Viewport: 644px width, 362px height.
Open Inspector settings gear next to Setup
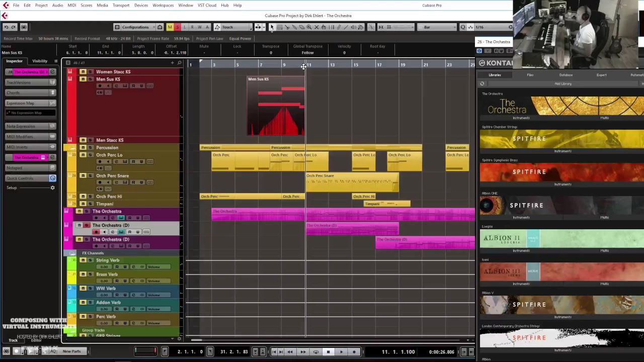point(52,188)
